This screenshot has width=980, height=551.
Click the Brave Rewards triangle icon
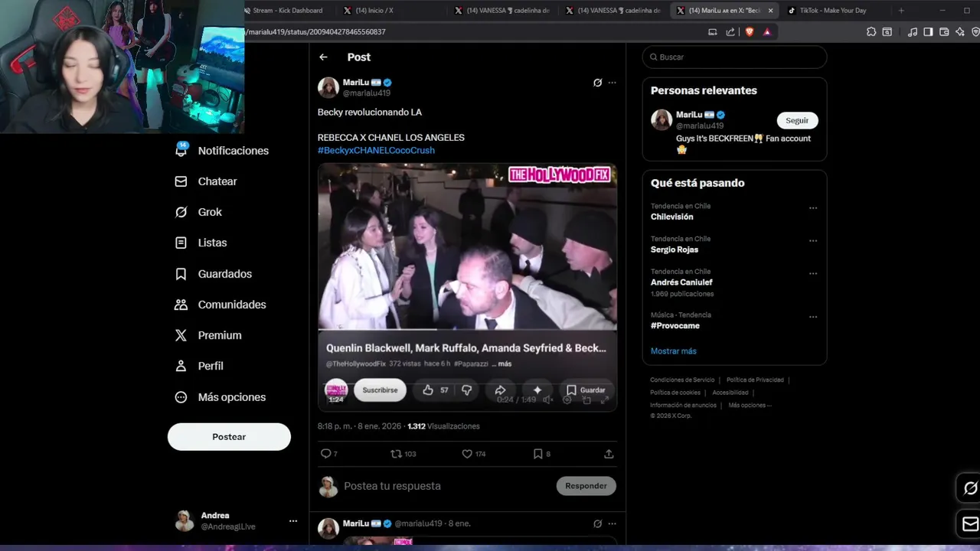[x=766, y=32]
